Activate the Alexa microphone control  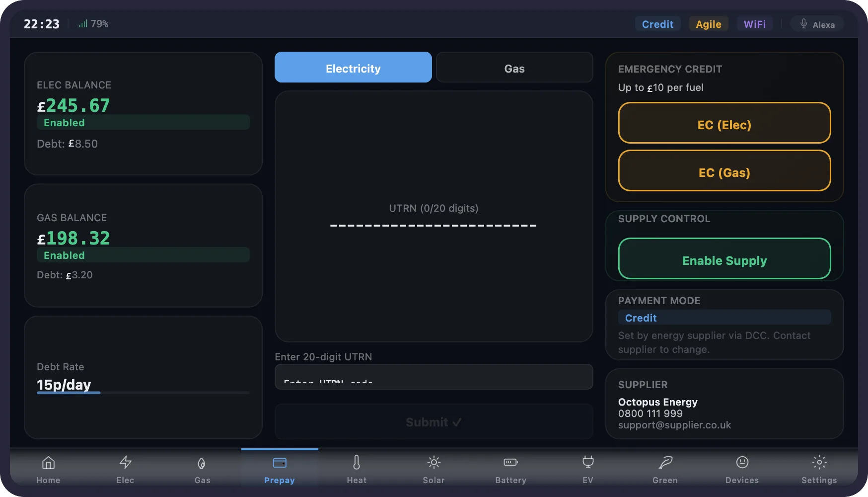click(817, 23)
